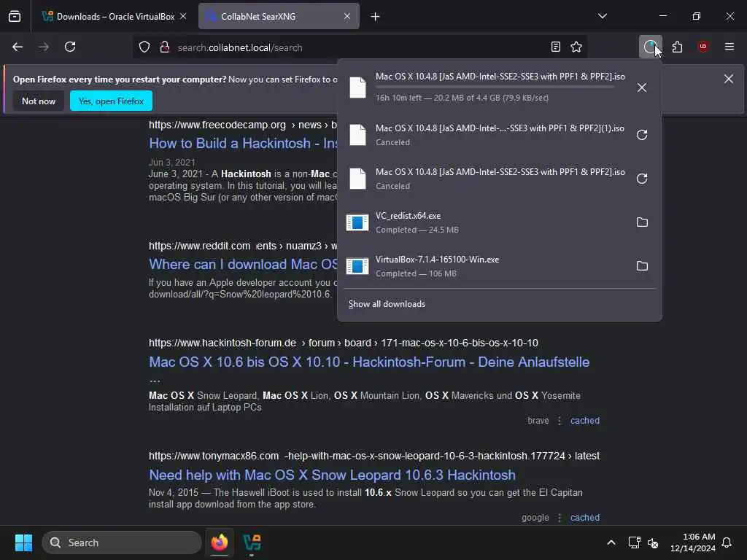Open Mac OS X 10.6 bis OS X 10.10 result
This screenshot has width=747, height=560.
pos(369,362)
